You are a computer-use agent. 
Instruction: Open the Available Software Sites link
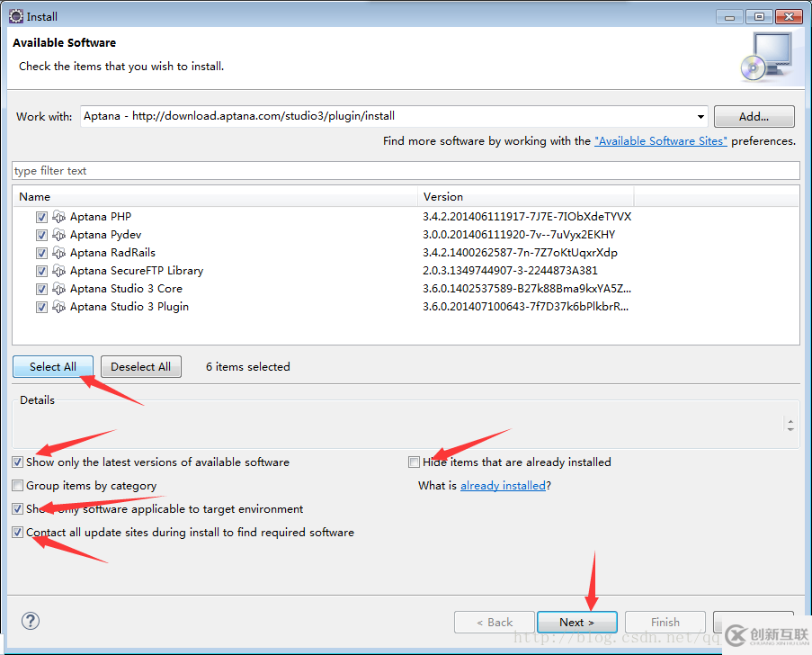661,141
